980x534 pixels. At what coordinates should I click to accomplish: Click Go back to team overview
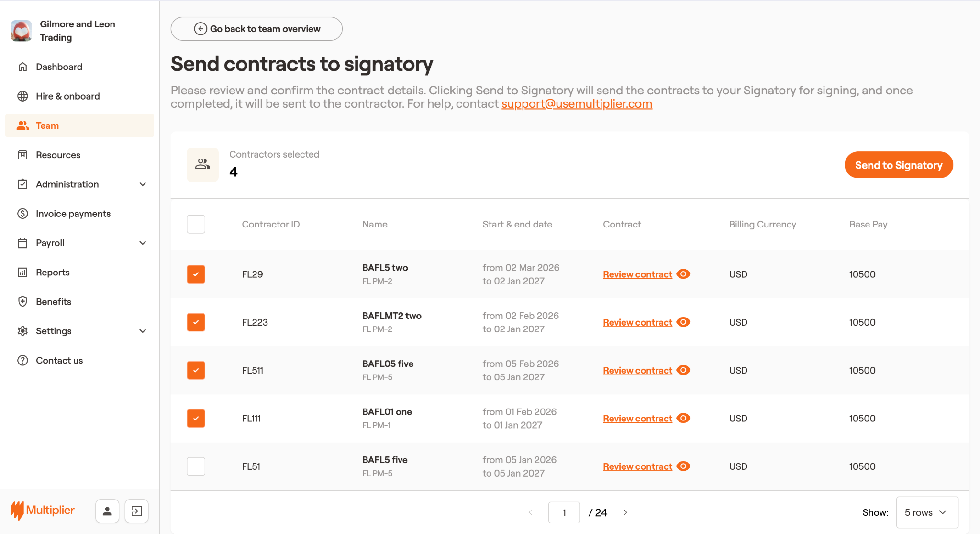click(256, 29)
